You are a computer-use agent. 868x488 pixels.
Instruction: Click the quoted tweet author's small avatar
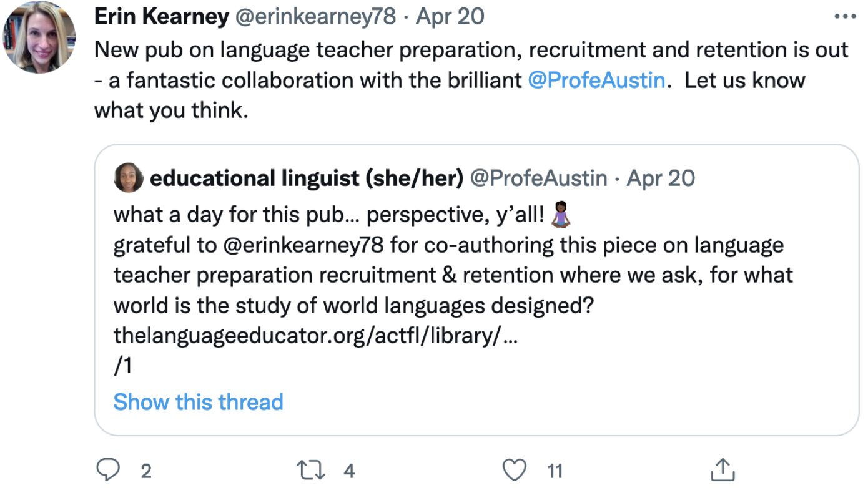(129, 179)
